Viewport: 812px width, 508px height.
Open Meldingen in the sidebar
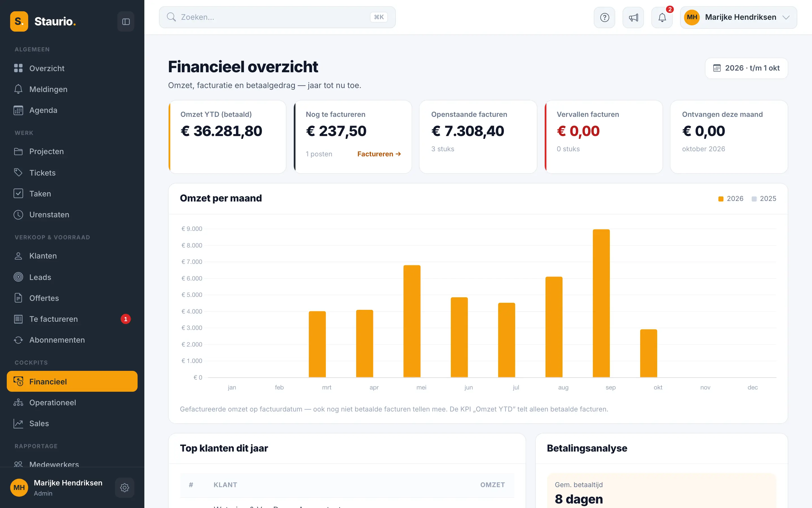pyautogui.click(x=72, y=89)
